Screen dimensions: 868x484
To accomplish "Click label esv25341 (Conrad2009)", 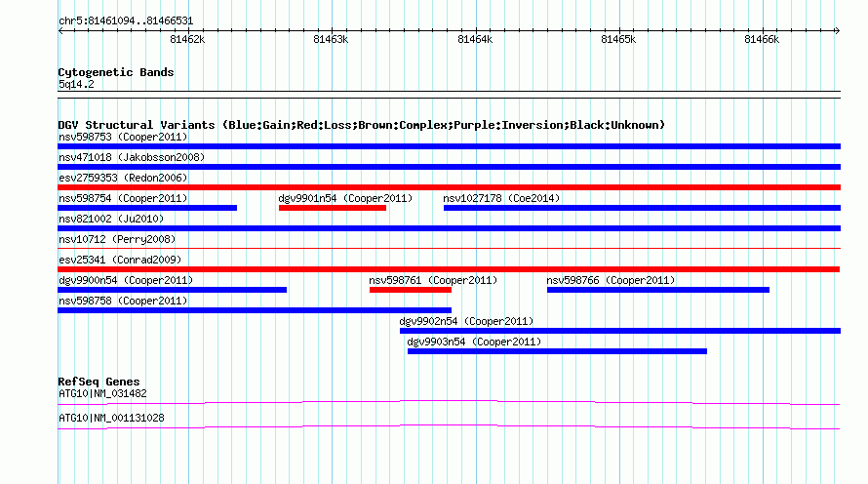I will 120,260.
